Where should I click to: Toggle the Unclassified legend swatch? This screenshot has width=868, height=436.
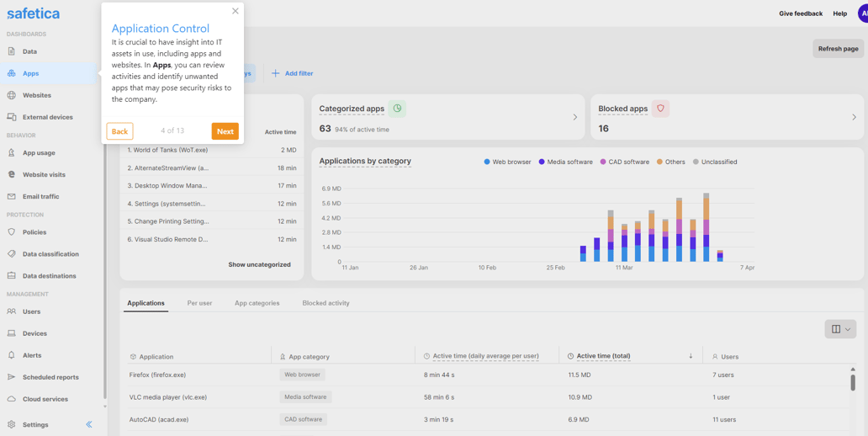pyautogui.click(x=696, y=162)
